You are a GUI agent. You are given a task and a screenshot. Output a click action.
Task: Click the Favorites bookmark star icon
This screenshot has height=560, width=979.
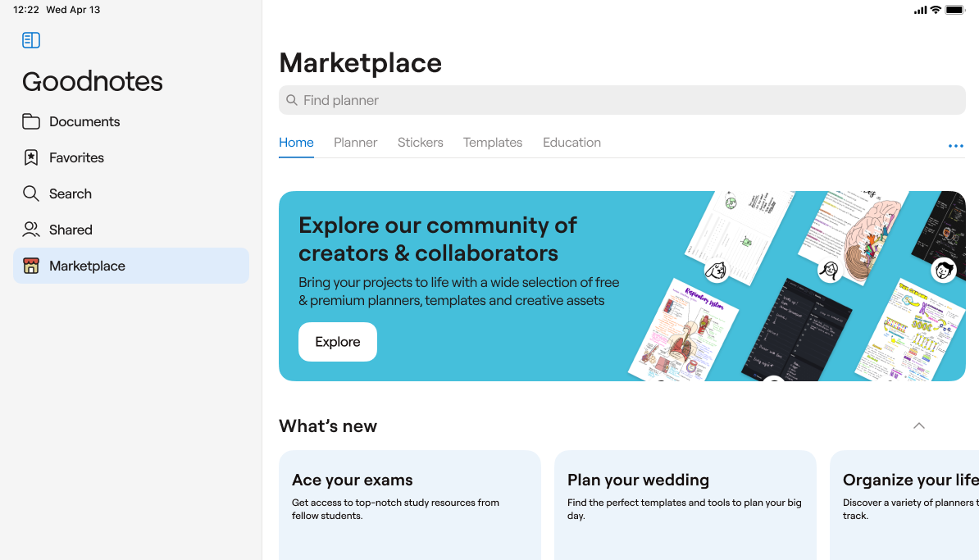tap(31, 157)
